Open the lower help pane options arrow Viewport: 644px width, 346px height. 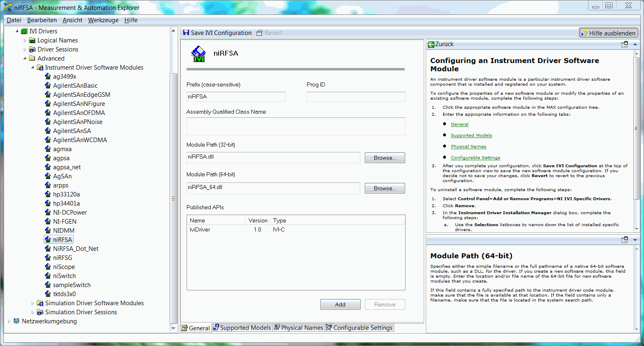pyautogui.click(x=635, y=240)
